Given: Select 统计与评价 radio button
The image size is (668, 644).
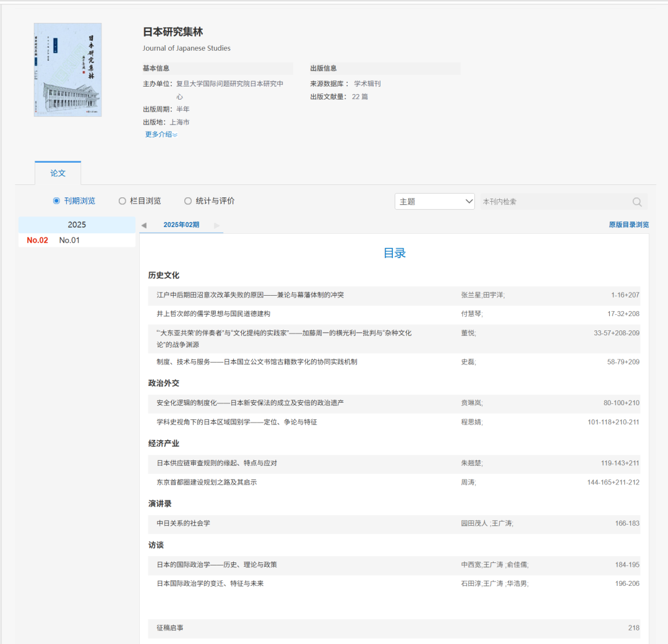Looking at the screenshot, I should [x=188, y=200].
